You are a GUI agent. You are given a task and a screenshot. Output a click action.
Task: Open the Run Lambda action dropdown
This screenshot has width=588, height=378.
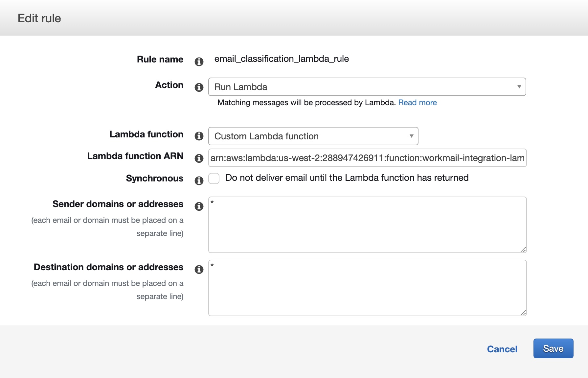tap(367, 87)
